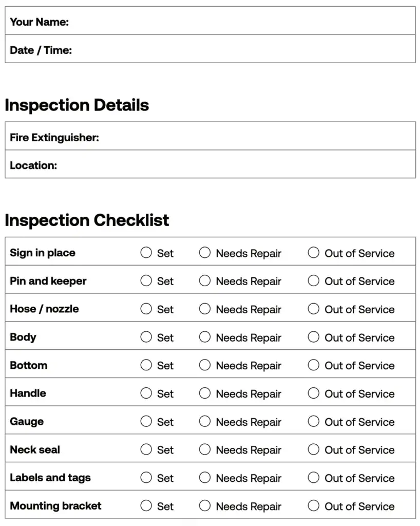Mark Neck seal as Needs Repair
This screenshot has width=420, height=526.
(205, 449)
